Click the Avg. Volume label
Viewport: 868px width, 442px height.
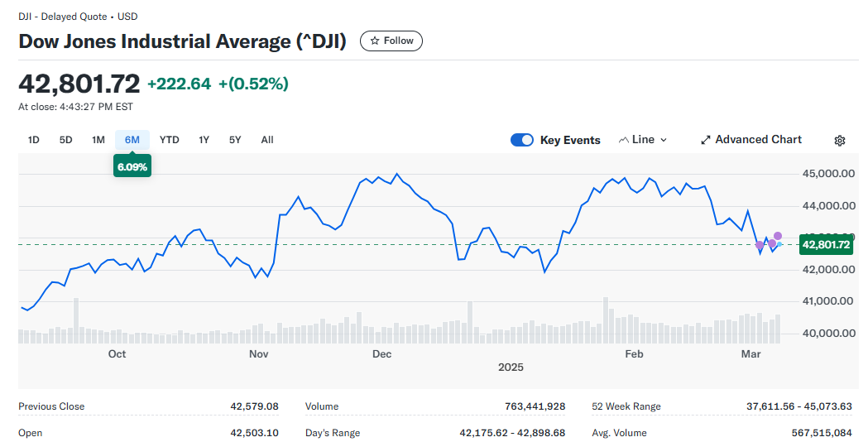(619, 433)
